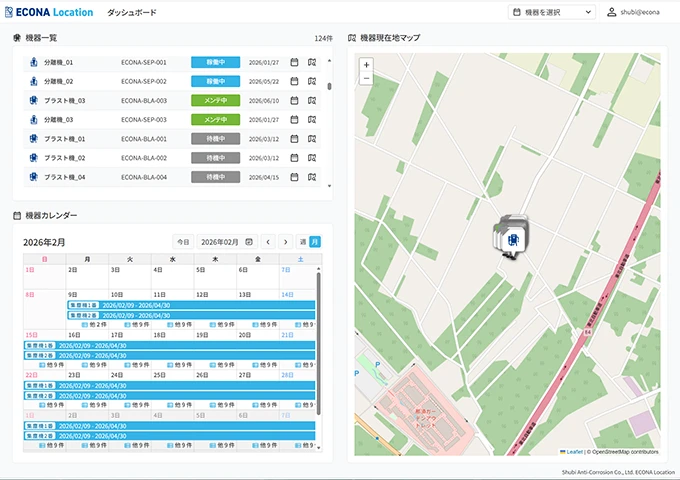680x480 pixels.
Task: Zoom in the map with plus button
Action: click(366, 65)
